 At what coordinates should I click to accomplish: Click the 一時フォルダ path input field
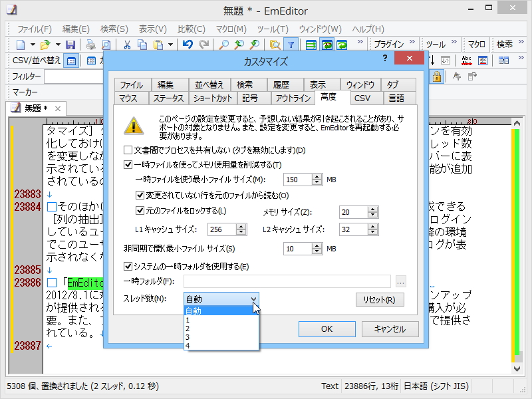point(287,281)
